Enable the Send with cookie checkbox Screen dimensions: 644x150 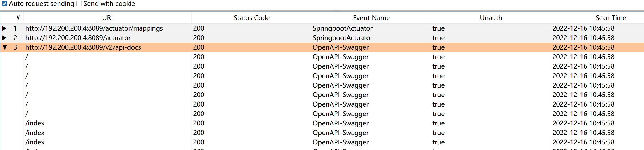tap(79, 4)
